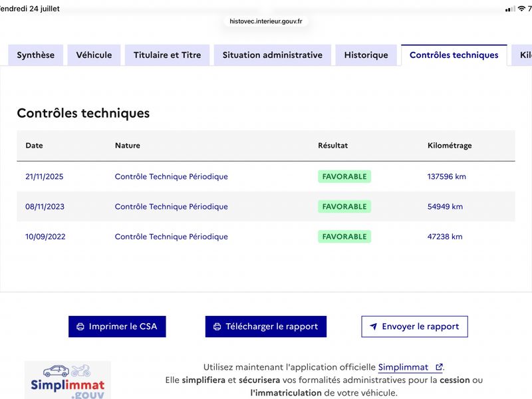Click the 137596 km mileage value

point(446,176)
